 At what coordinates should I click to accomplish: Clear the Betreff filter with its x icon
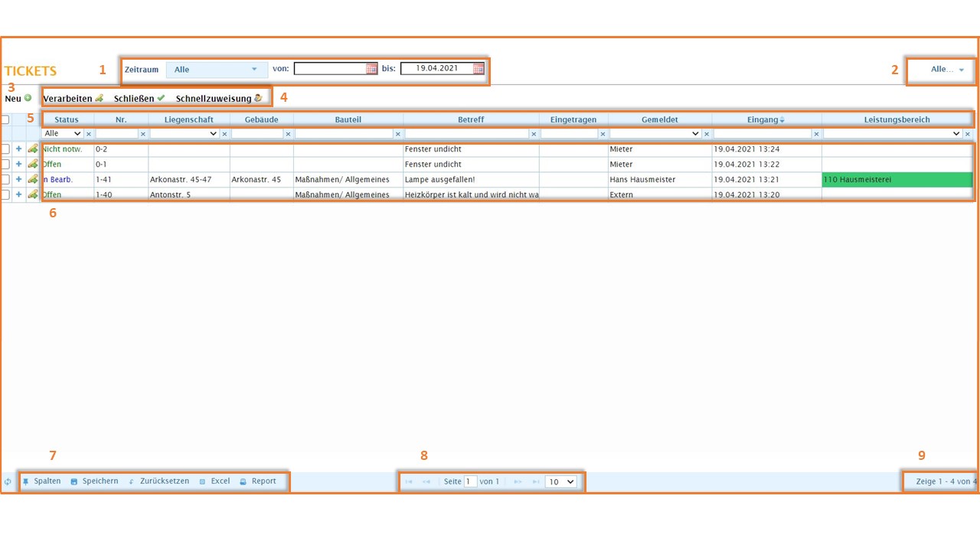tap(534, 134)
